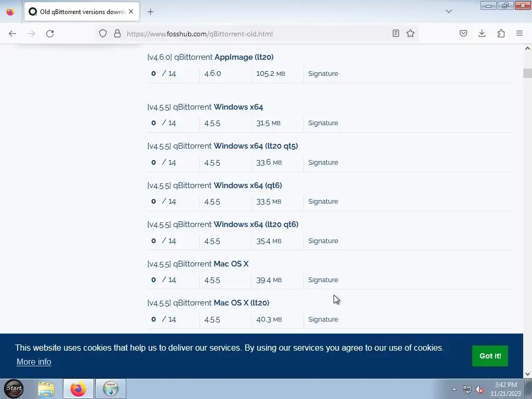Reload the current page
Image resolution: width=532 pixels, height=399 pixels.
(x=50, y=34)
